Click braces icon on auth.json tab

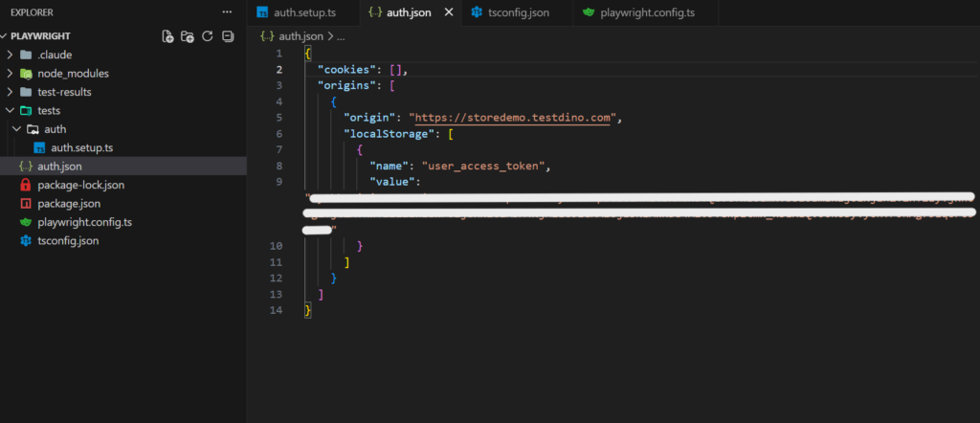click(x=375, y=12)
